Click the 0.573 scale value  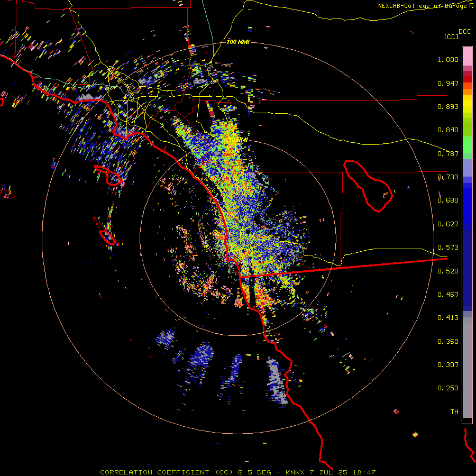448,248
